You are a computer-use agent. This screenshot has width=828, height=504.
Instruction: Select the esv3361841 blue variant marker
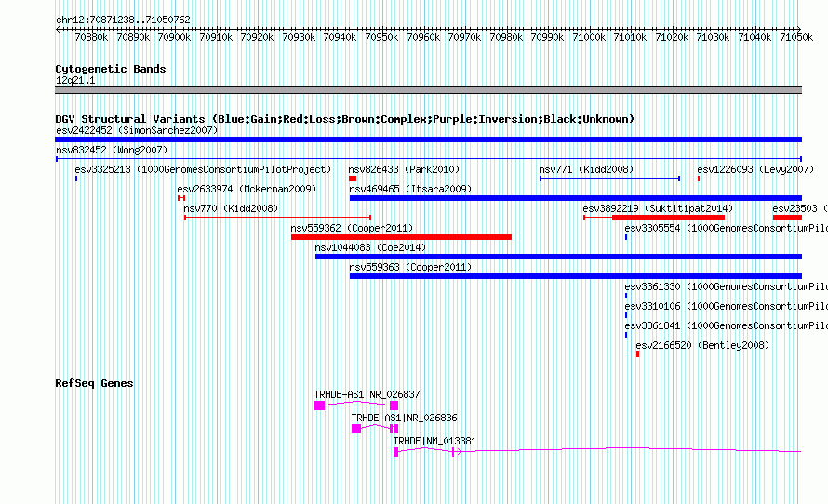tap(626, 335)
